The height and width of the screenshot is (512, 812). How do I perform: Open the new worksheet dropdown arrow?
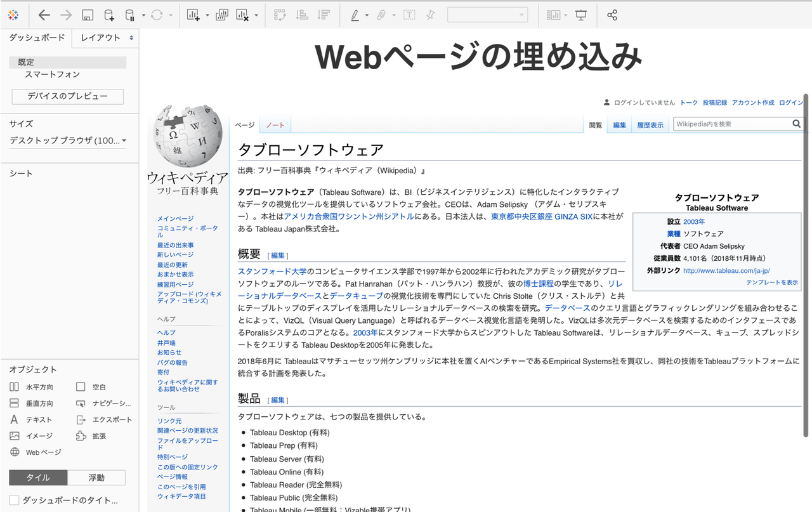click(207, 15)
